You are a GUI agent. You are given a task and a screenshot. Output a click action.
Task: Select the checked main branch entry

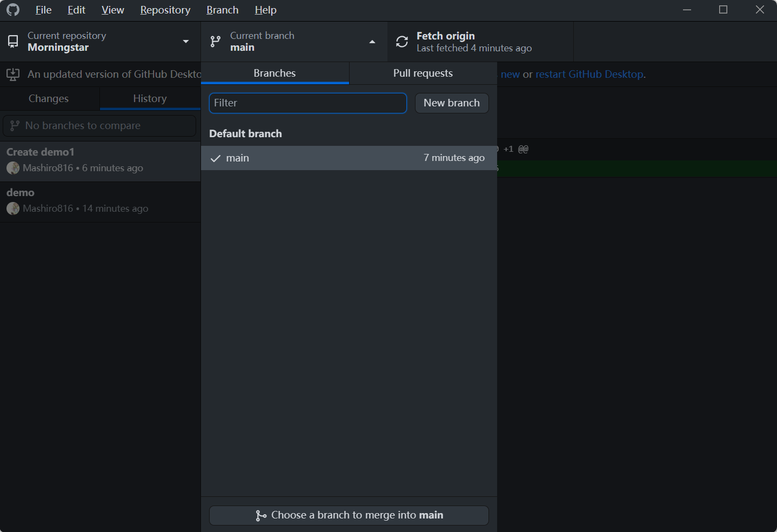(x=349, y=158)
